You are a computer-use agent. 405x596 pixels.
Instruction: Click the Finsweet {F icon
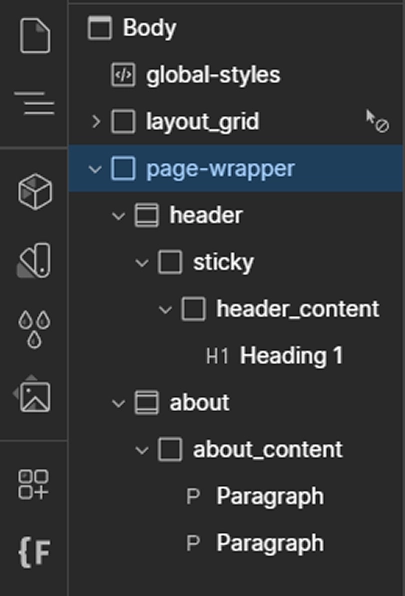(x=35, y=553)
